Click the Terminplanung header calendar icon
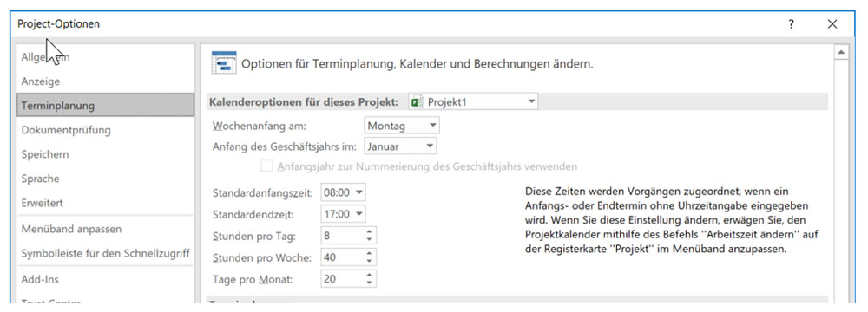868x312 pixels. pos(224,62)
